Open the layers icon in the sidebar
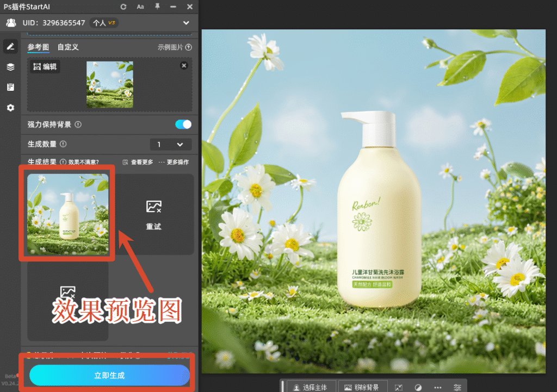The image size is (557, 392). click(10, 67)
